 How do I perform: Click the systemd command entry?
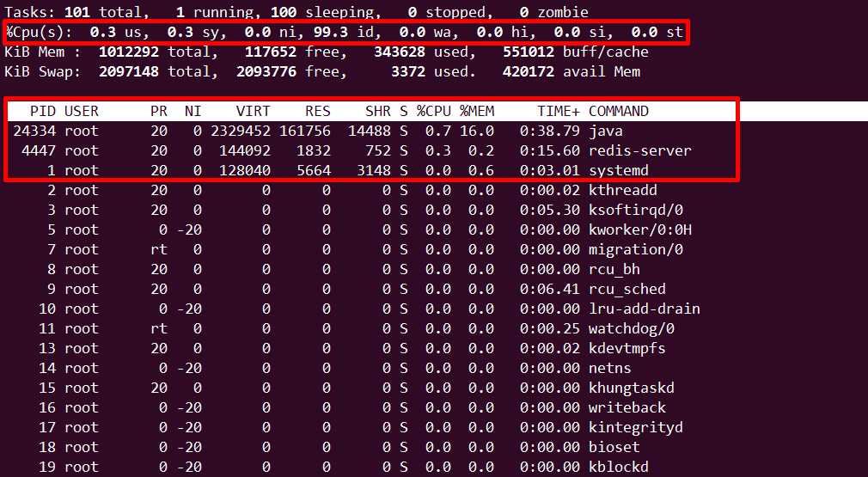click(x=618, y=170)
